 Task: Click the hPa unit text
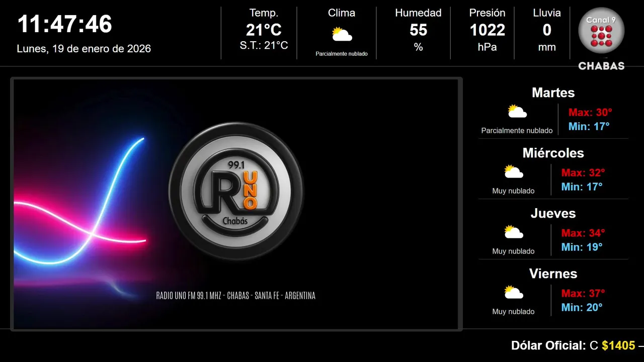pyautogui.click(x=487, y=47)
